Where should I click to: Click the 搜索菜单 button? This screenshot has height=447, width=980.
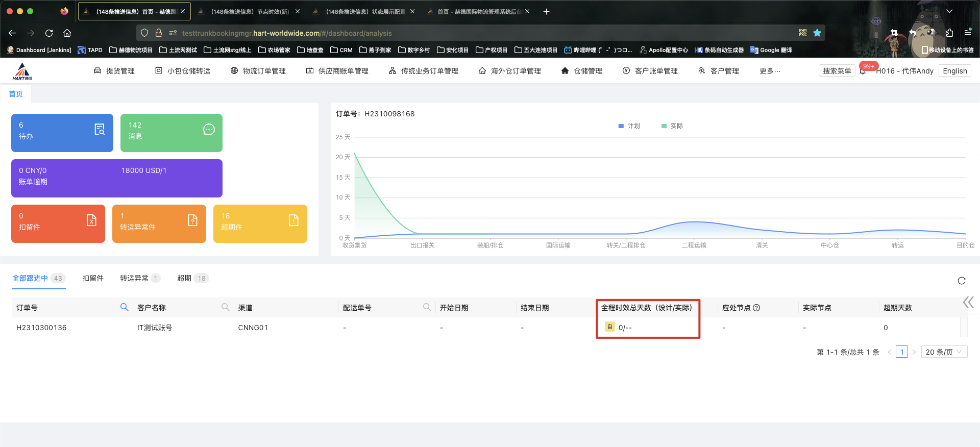(837, 71)
